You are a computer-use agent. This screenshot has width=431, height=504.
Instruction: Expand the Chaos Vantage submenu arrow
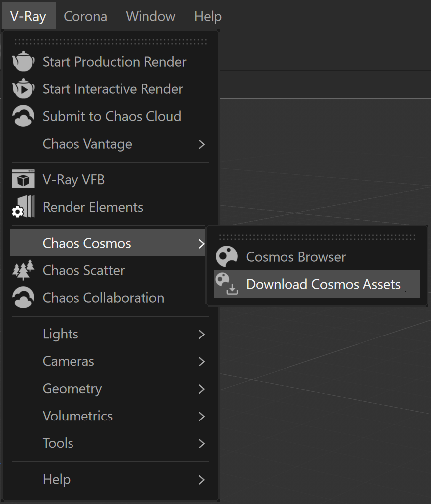tap(202, 144)
